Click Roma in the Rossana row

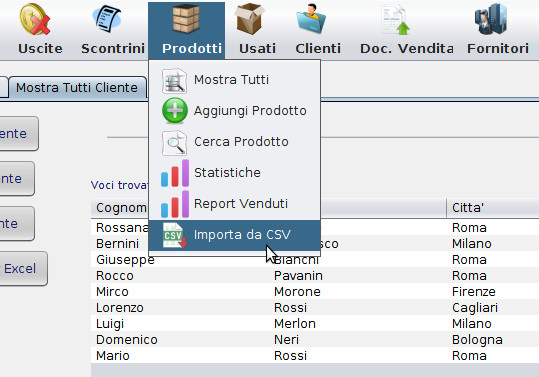(469, 228)
